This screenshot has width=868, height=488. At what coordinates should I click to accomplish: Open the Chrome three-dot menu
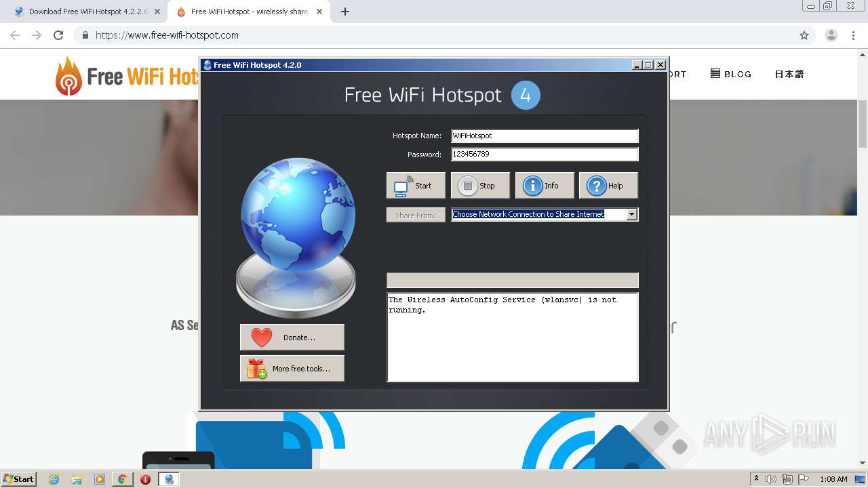854,35
